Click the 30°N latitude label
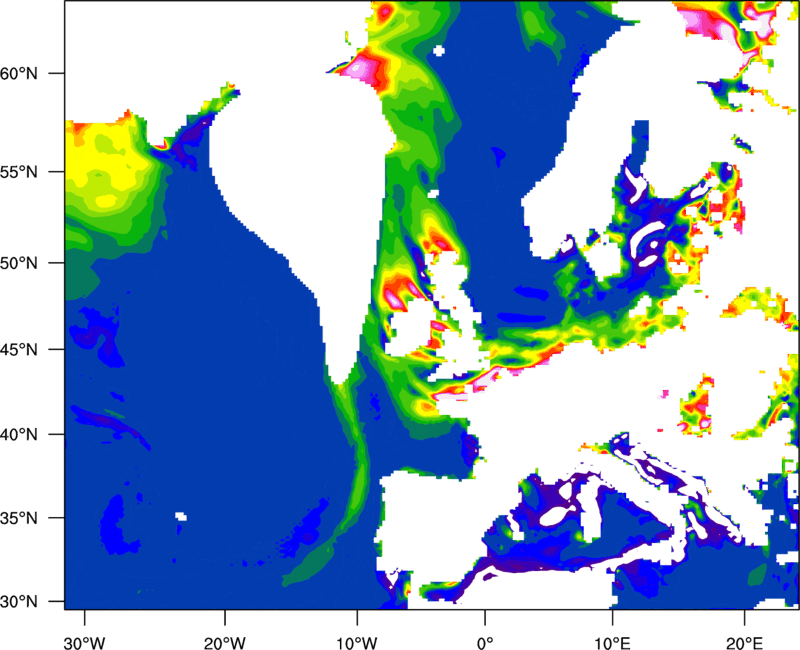The width and height of the screenshot is (800, 650). (19, 602)
